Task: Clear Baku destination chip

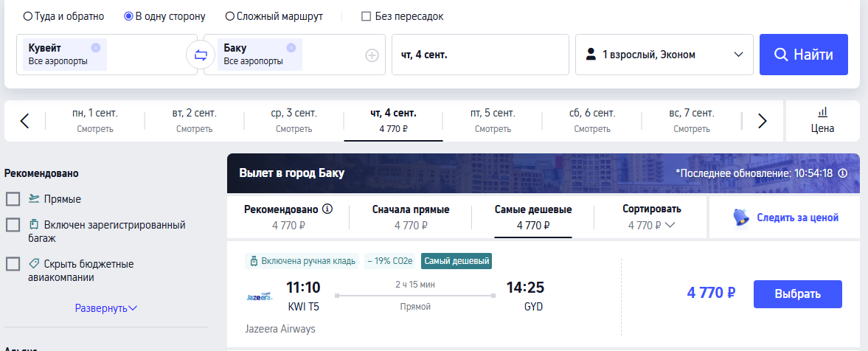Action: (291, 48)
